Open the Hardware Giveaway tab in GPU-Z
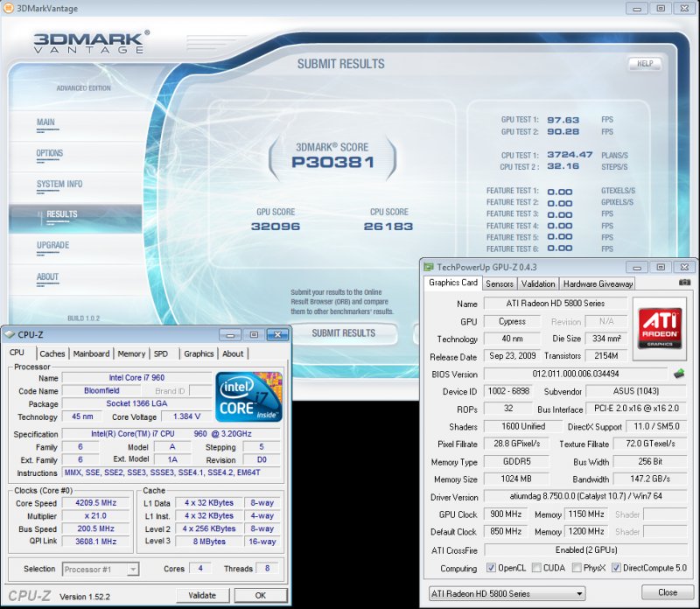The image size is (700, 609). click(x=598, y=283)
